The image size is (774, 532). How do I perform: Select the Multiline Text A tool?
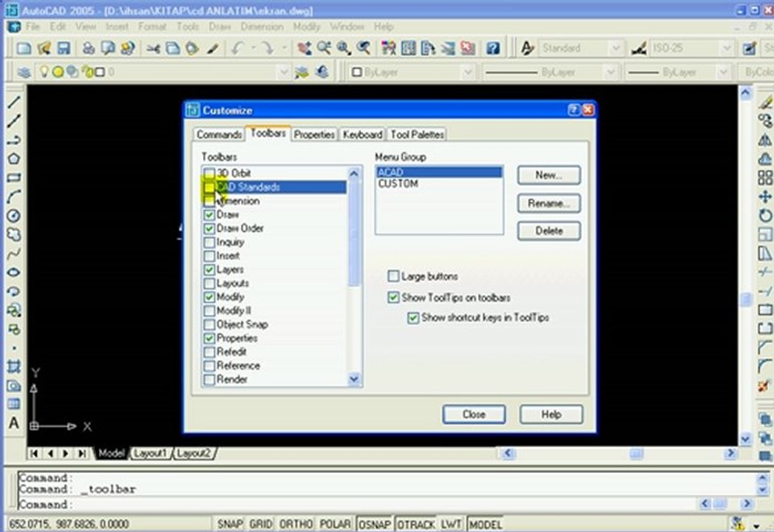(x=14, y=423)
